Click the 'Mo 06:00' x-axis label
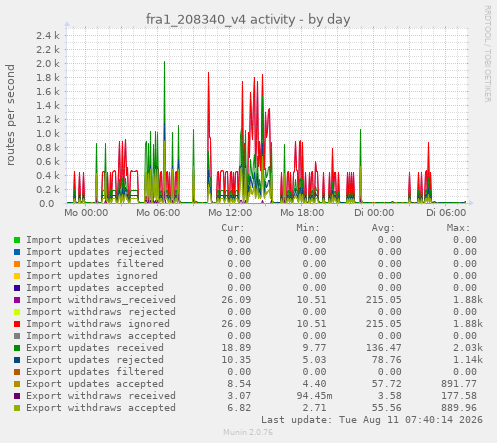497x443 pixels. click(x=158, y=213)
